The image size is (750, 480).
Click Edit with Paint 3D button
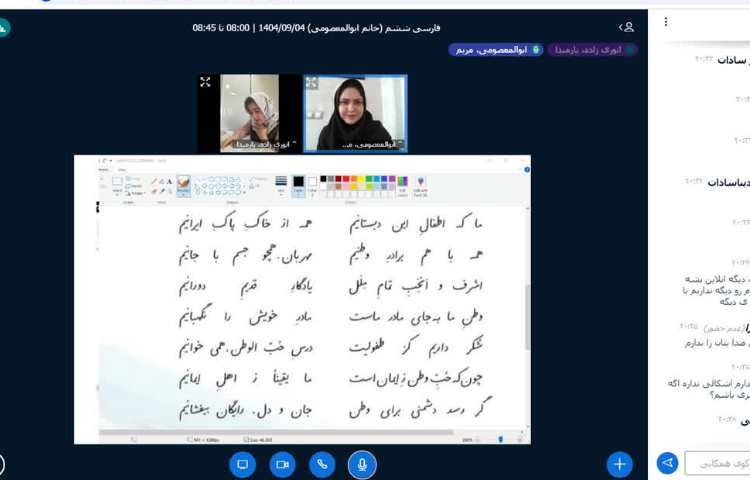point(420,185)
